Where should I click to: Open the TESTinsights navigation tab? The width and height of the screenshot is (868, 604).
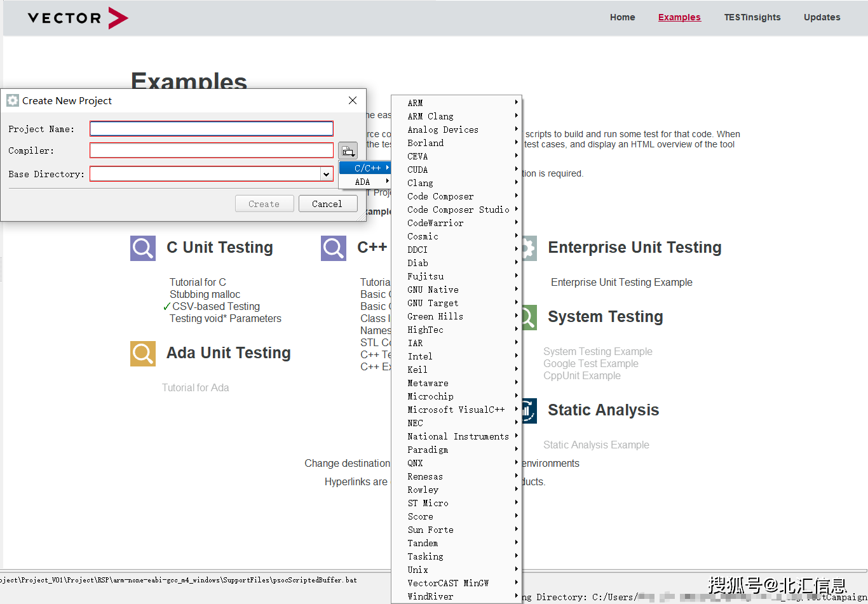[x=752, y=17]
